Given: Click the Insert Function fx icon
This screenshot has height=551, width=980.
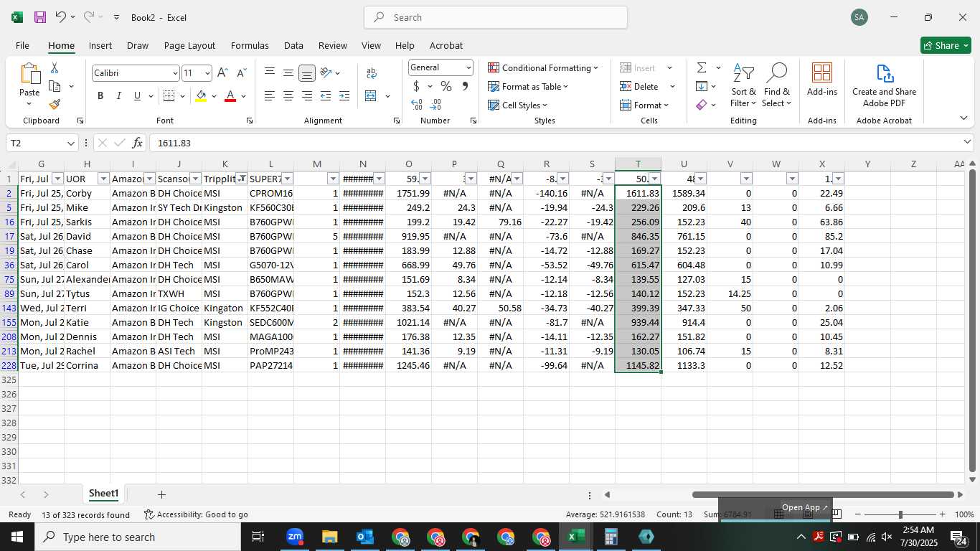Looking at the screenshot, I should point(137,143).
